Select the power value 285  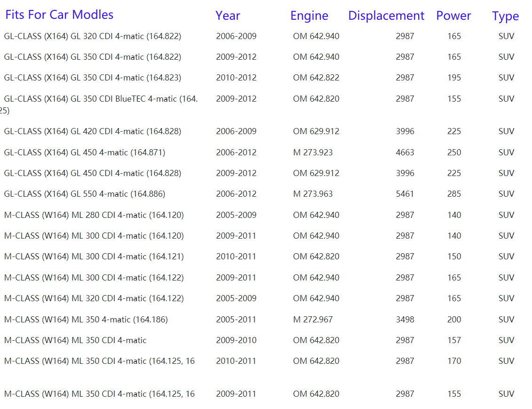pyautogui.click(x=454, y=194)
